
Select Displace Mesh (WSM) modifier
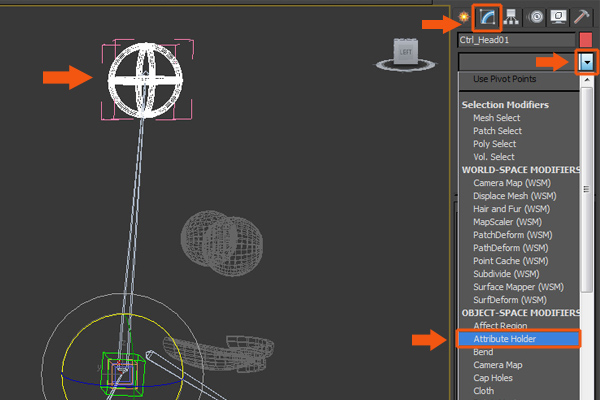click(515, 196)
